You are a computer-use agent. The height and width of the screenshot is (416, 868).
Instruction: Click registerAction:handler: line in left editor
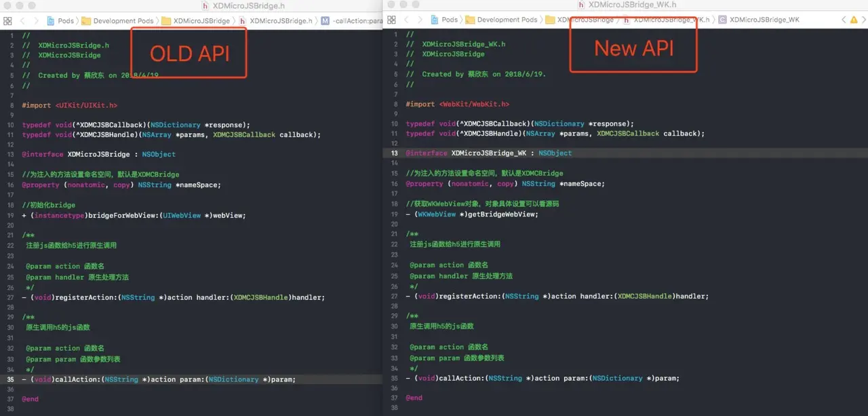174,297
